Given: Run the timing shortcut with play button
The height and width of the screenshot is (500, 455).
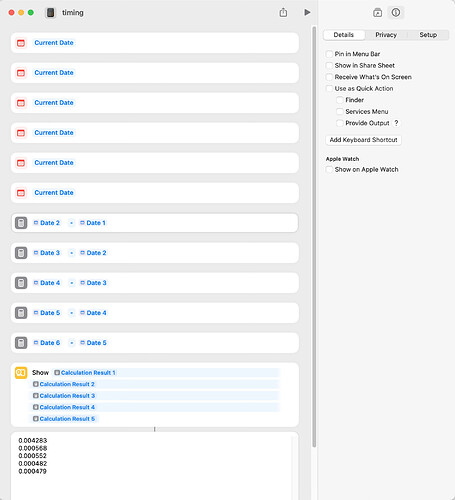Looking at the screenshot, I should click(307, 13).
